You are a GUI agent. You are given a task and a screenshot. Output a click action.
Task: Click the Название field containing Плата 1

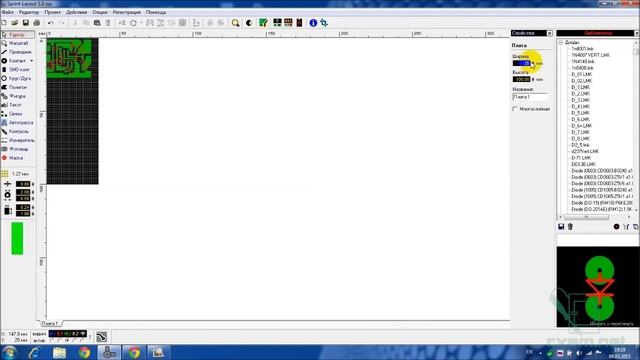point(530,97)
